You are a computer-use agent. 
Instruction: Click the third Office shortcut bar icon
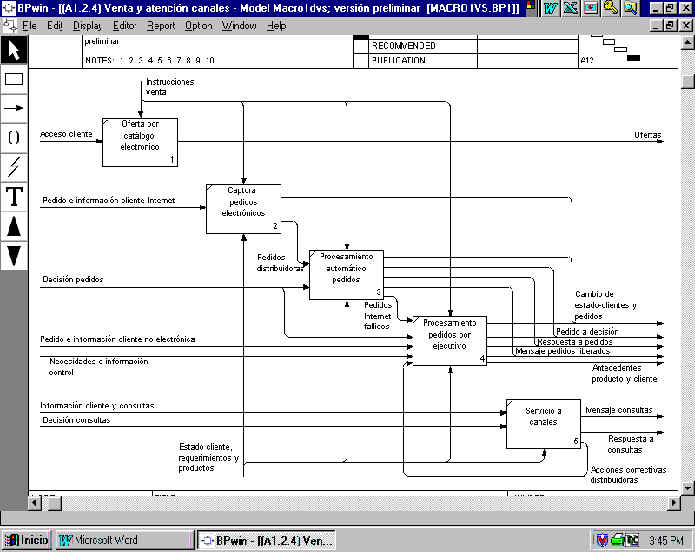[591, 8]
